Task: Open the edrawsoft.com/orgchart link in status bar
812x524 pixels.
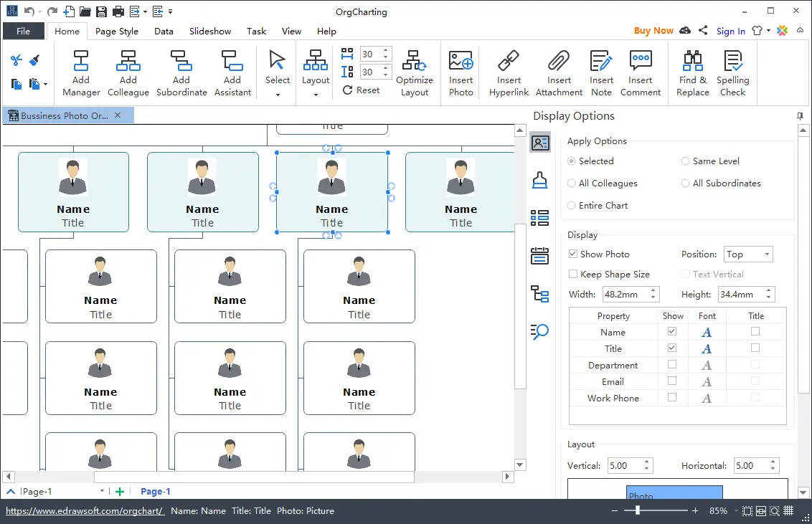Action: point(84,510)
